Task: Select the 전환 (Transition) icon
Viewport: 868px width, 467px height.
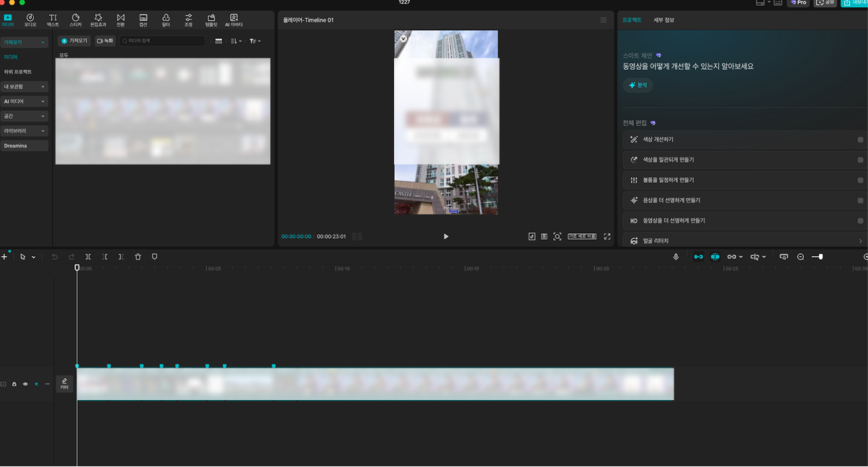Action: click(120, 19)
